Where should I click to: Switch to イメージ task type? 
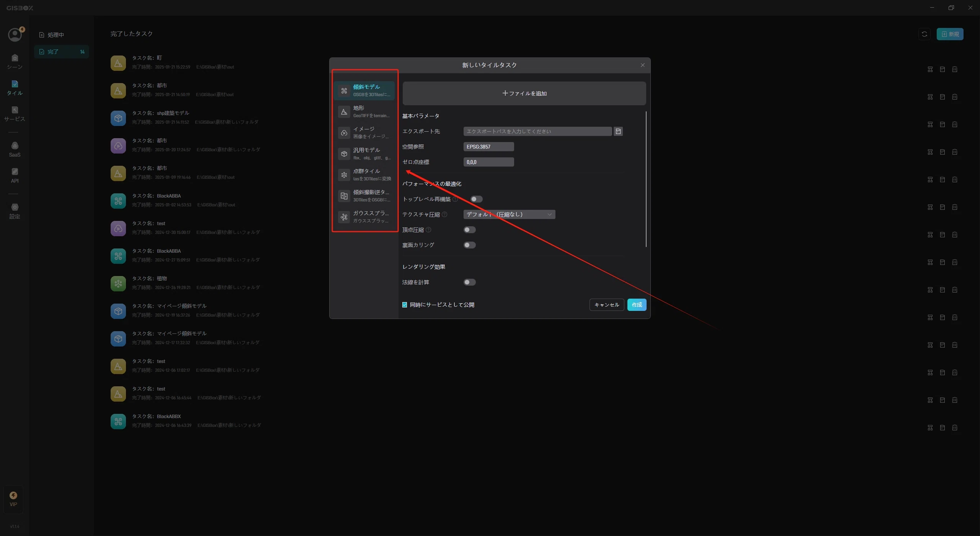tap(364, 133)
